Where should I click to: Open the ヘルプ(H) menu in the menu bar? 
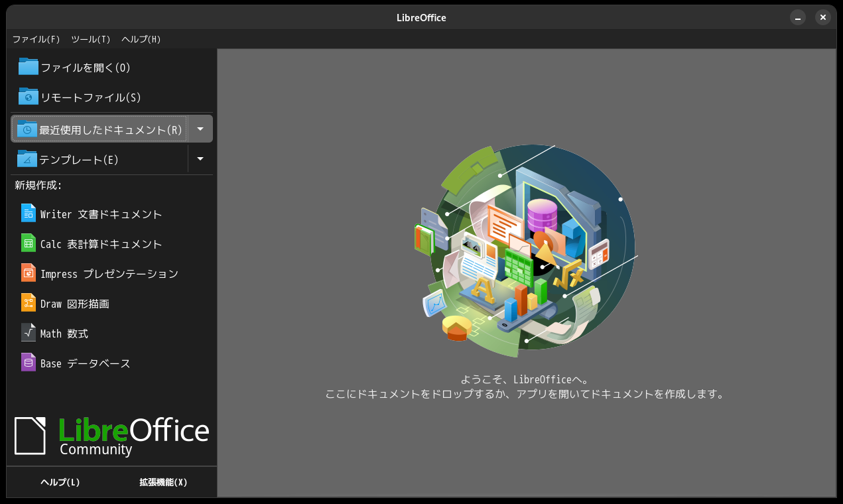141,39
